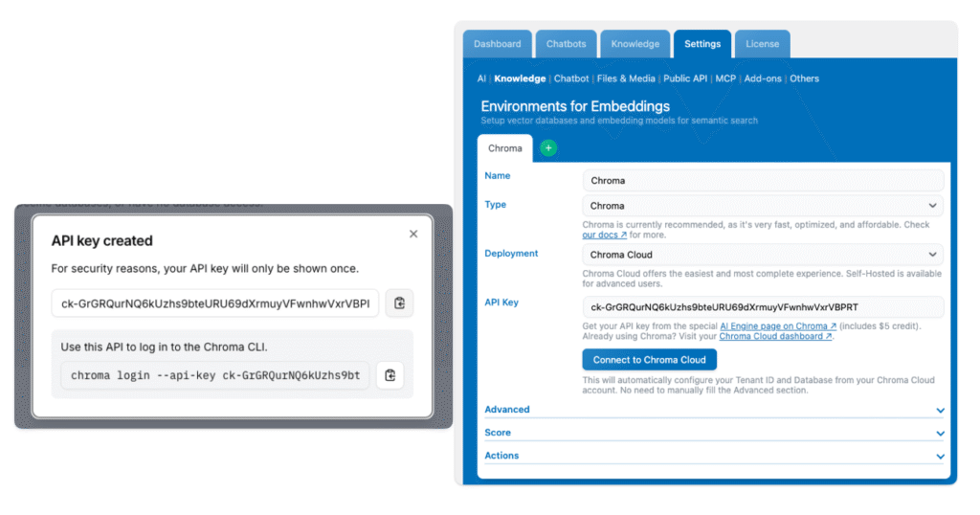The image size is (980, 515).
Task: Follow the AI Engine page on Chroma link
Action: pyautogui.click(x=778, y=326)
